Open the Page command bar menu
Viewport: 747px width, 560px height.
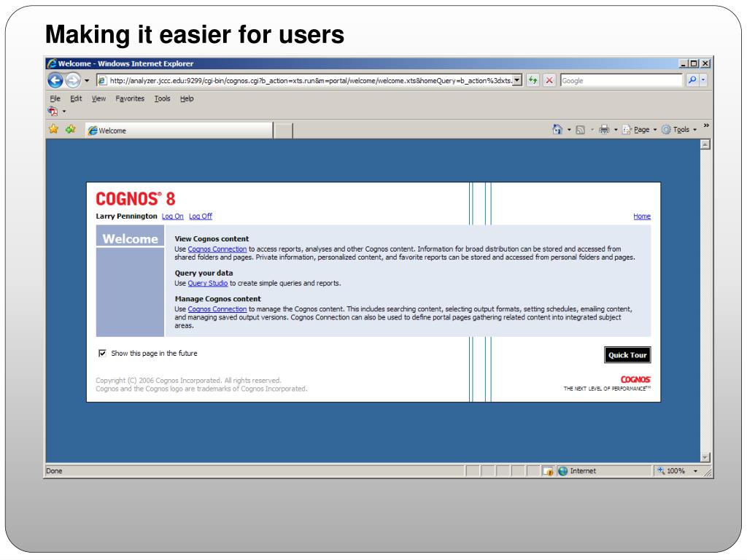point(639,130)
